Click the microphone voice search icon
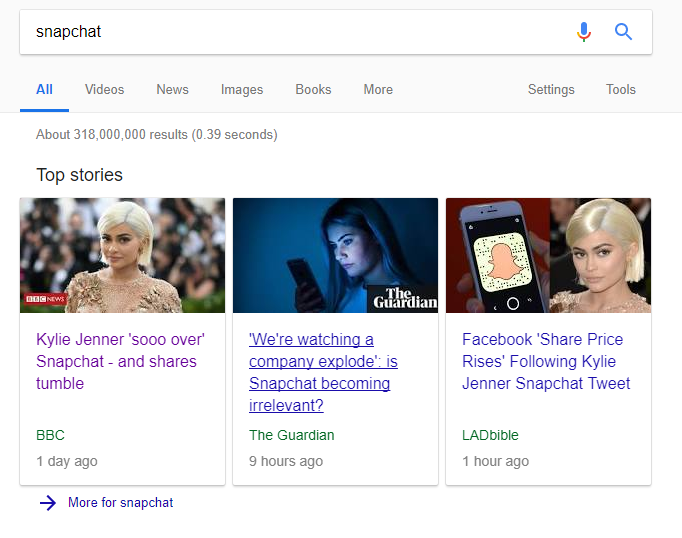The width and height of the screenshot is (682, 538). pos(584,32)
